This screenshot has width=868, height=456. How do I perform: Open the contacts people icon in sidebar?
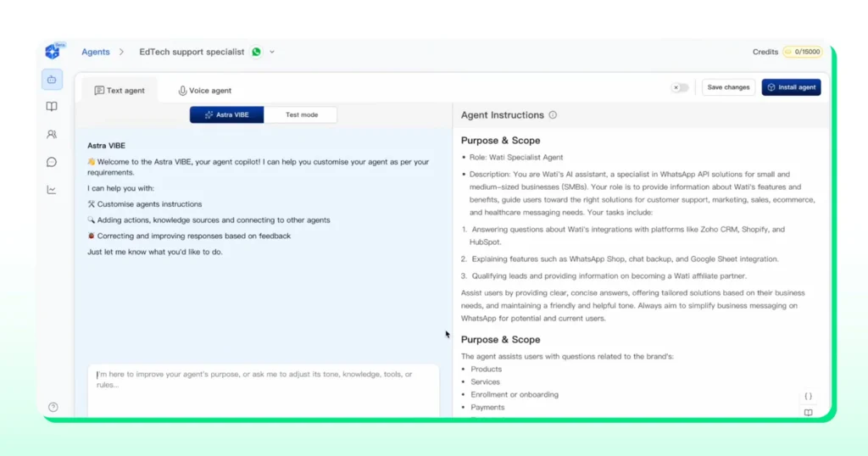(x=52, y=135)
